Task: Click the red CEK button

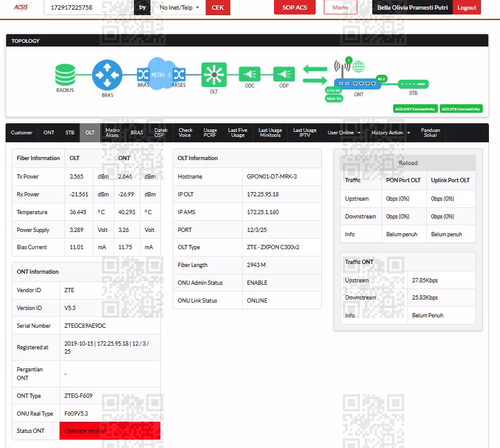Action: [x=218, y=7]
